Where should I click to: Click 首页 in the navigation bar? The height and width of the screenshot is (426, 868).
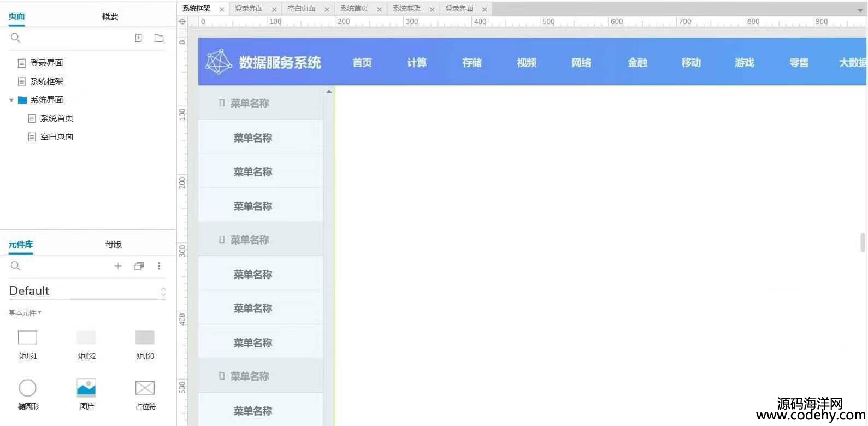pos(362,62)
